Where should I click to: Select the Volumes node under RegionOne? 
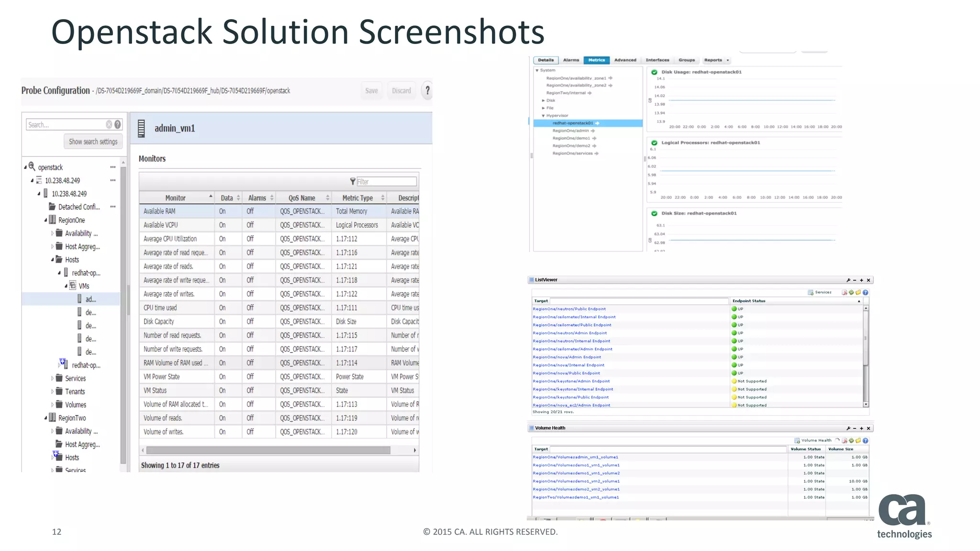click(75, 405)
